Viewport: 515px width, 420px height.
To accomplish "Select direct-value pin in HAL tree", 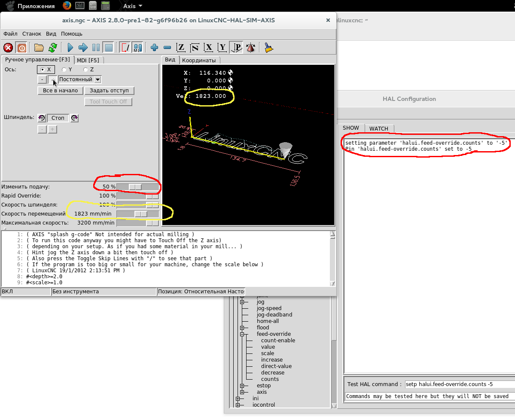I will point(276,366).
